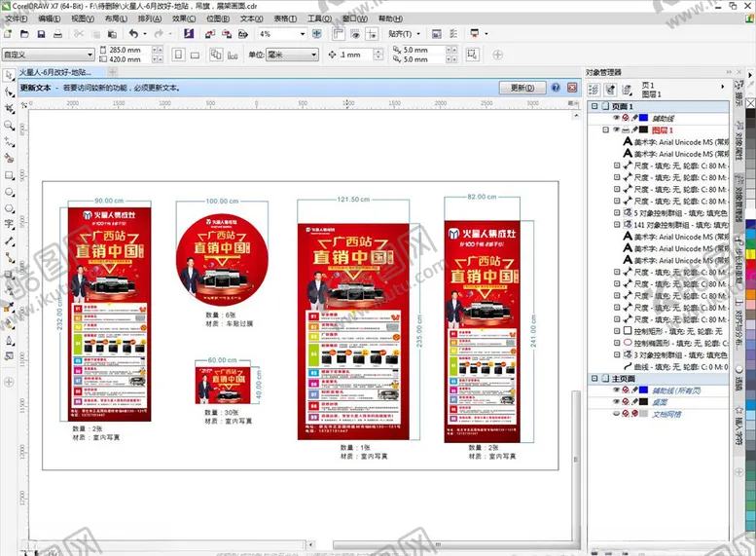The image size is (756, 556).
Task: Set page to portrait orientation
Action: pos(178,55)
